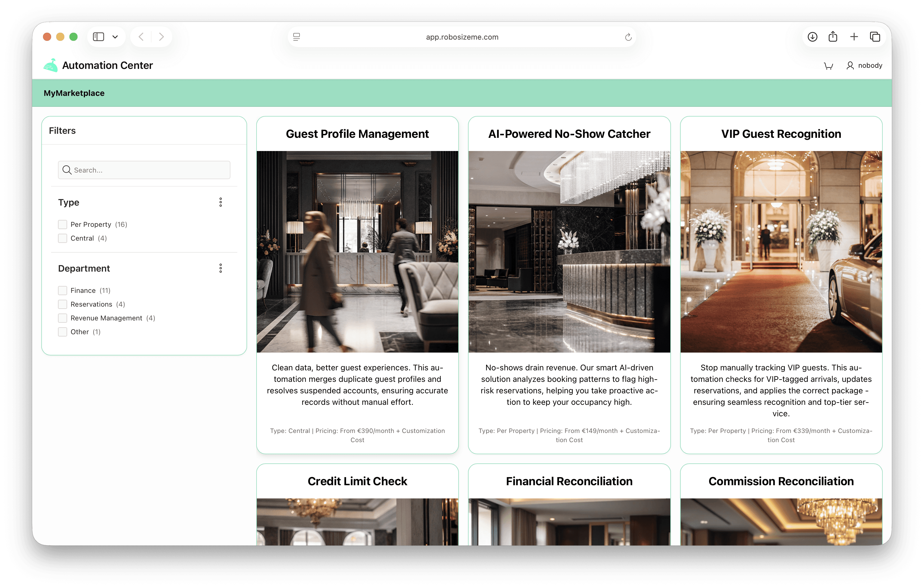
Task: Click the Safari share icon
Action: pyautogui.click(x=833, y=37)
